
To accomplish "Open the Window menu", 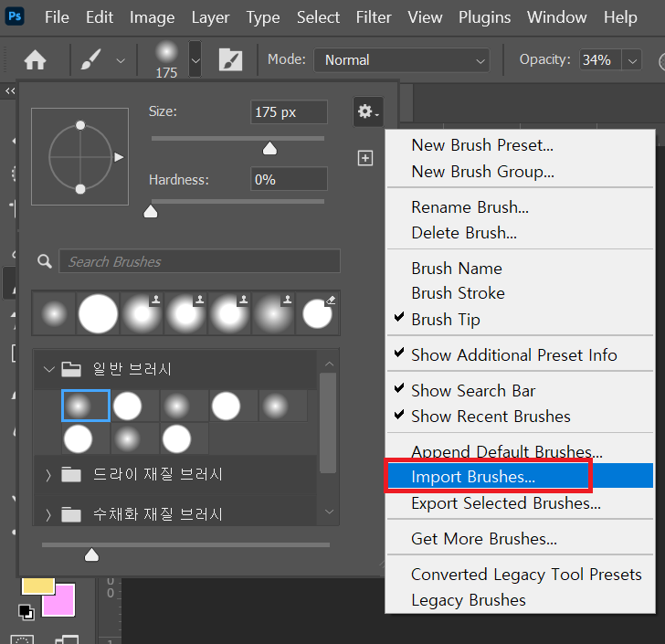I will click(557, 17).
